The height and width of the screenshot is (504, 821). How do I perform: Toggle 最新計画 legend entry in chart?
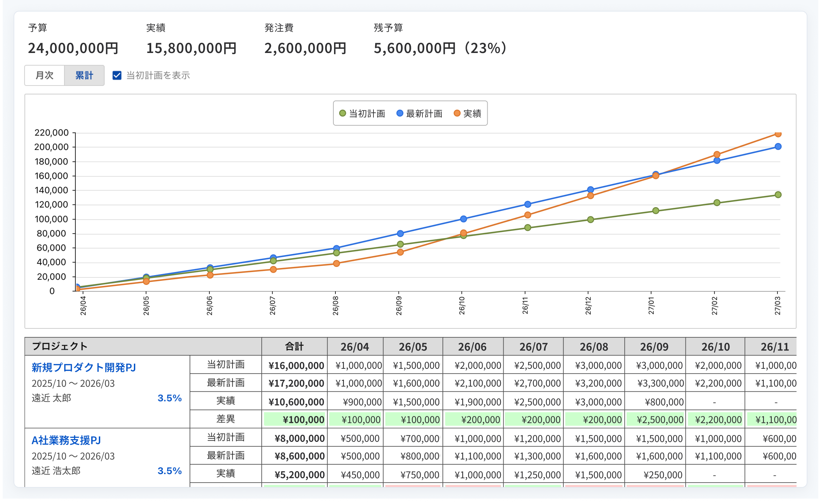419,113
